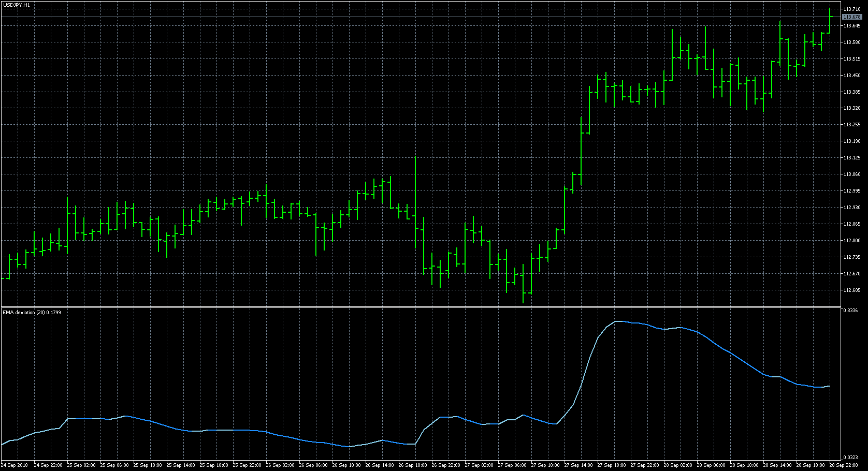Click the 24 Sep 2018 date label

coord(15,465)
